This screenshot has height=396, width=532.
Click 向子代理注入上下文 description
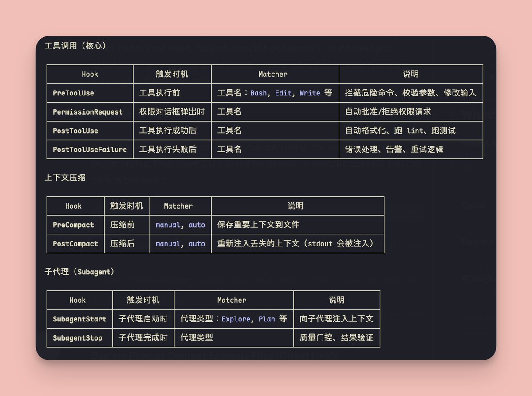(337, 319)
